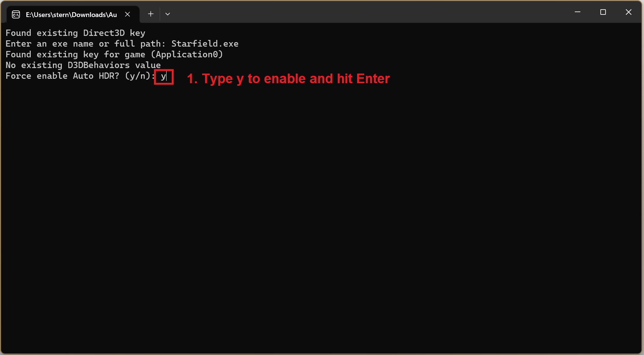Click the 'Force enable Auto HDR?' prompt
Image resolution: width=644 pixels, height=355 pixels.
62,76
